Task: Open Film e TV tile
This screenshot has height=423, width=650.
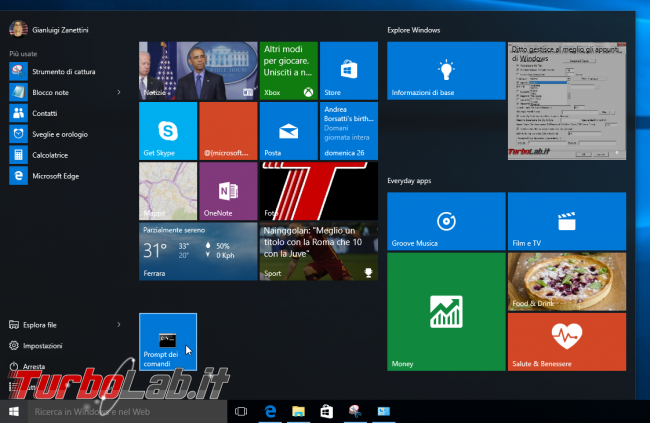Action: [x=567, y=221]
